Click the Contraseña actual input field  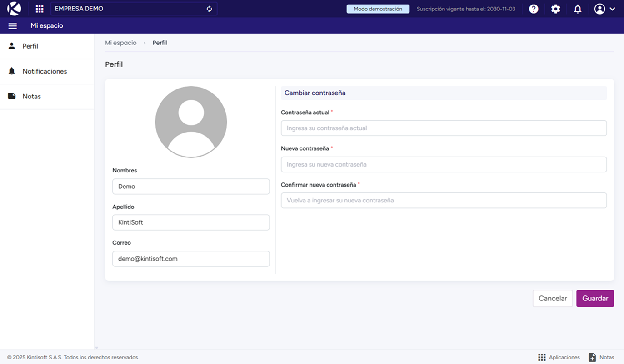[x=444, y=128]
